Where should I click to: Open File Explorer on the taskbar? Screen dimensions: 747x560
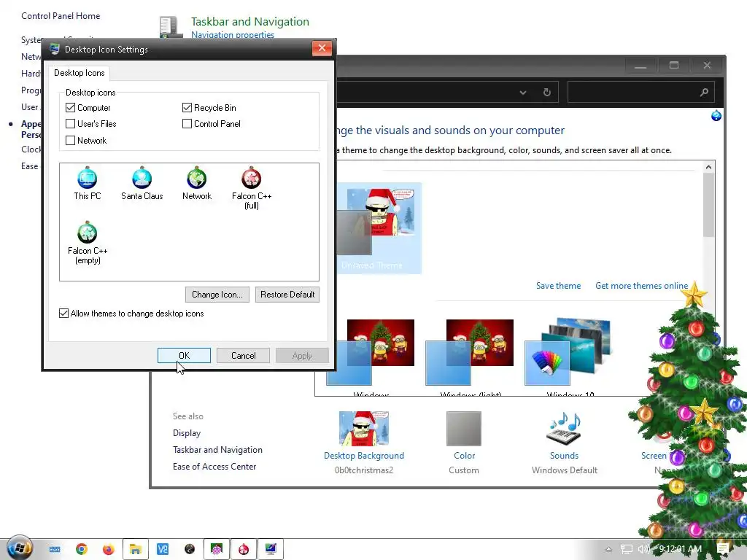click(135, 549)
